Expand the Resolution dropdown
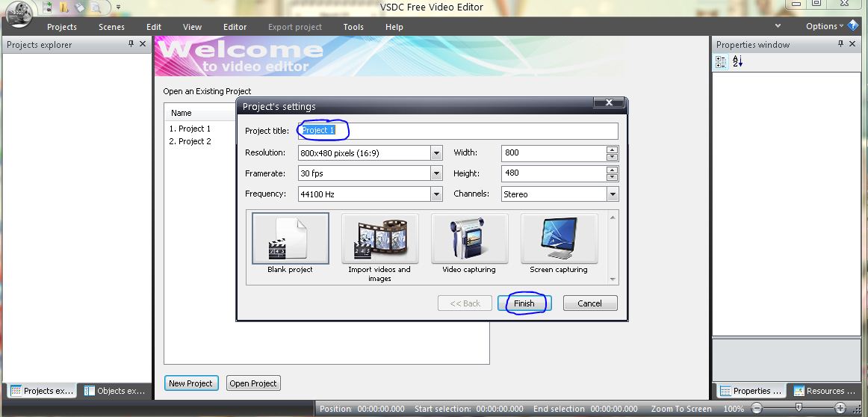The width and height of the screenshot is (868, 417). tap(437, 153)
